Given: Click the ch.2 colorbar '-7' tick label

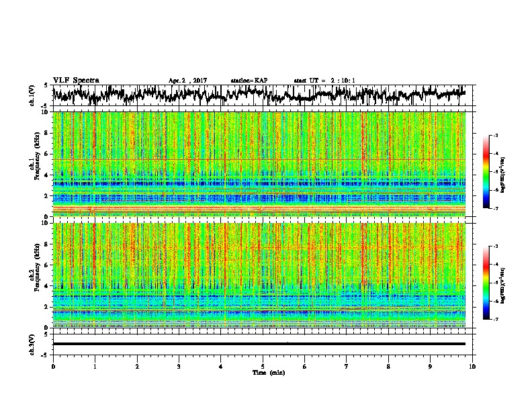Looking at the screenshot, I should [495, 320].
